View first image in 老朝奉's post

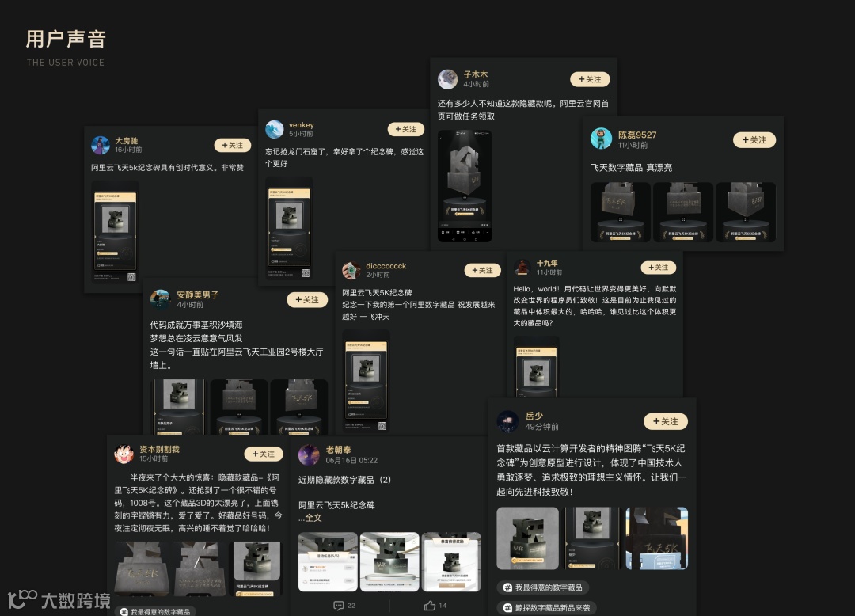pyautogui.click(x=328, y=562)
